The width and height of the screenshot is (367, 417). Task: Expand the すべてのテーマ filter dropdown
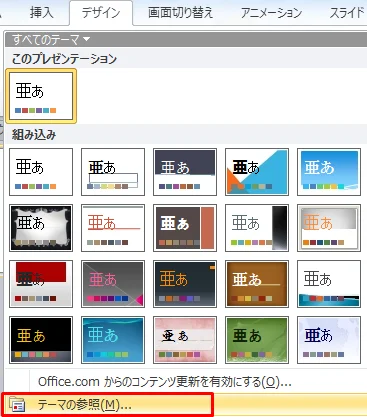(x=51, y=40)
